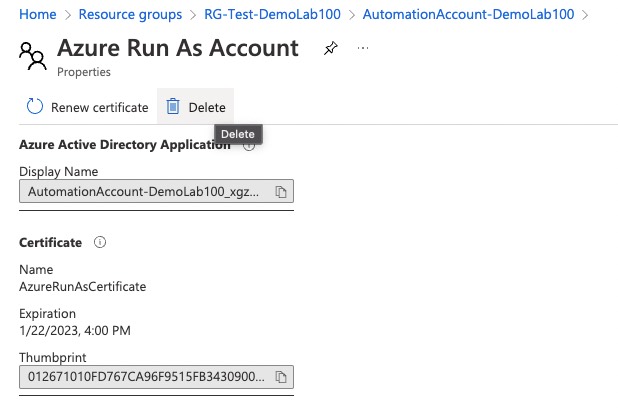Click the Home breadcrumb link
The image size is (618, 411).
tap(38, 15)
